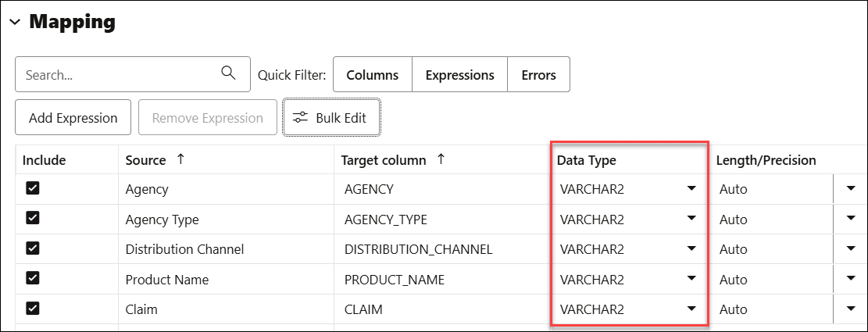
Task: Open the Data Type dropdown for DISTRIBUTION_CHANNEL
Action: click(x=691, y=249)
